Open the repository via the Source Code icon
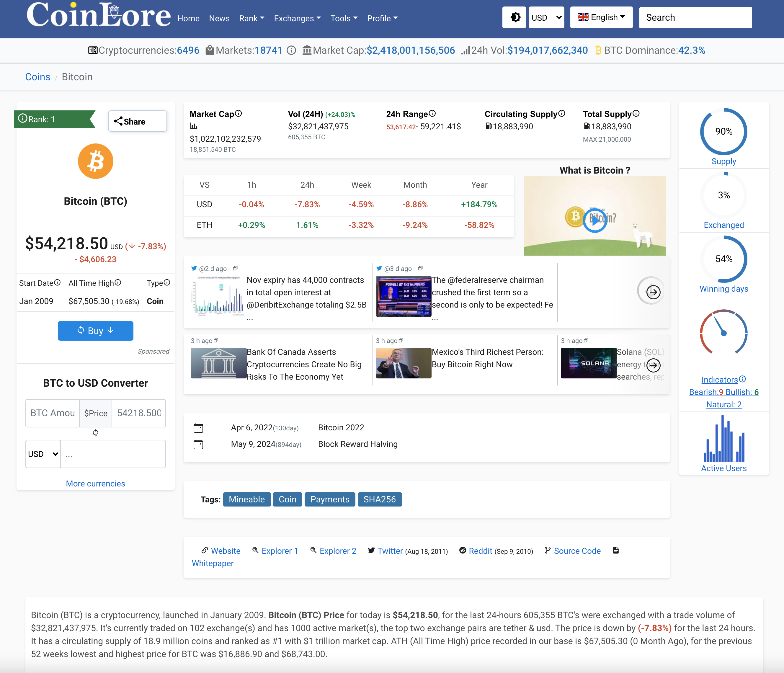Image resolution: width=784 pixels, height=673 pixels. tap(548, 551)
